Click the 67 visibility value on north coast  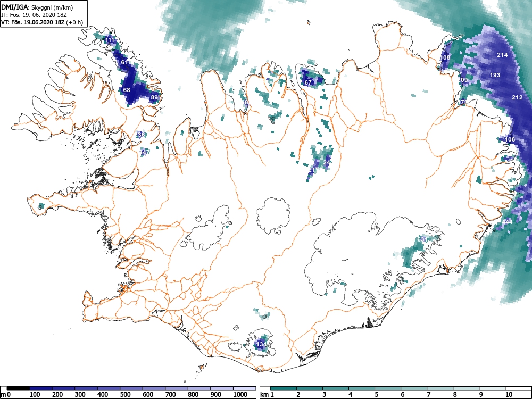point(308,82)
